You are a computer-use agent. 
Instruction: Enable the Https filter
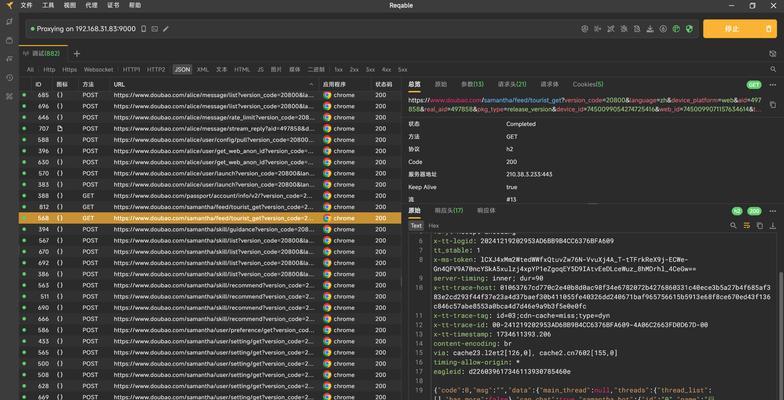[70, 70]
